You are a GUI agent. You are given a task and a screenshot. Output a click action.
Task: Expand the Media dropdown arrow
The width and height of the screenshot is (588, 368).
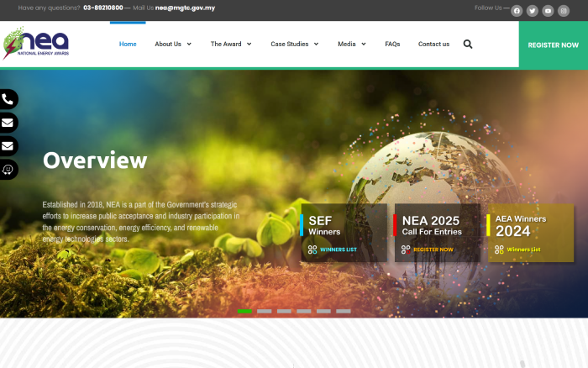click(364, 45)
